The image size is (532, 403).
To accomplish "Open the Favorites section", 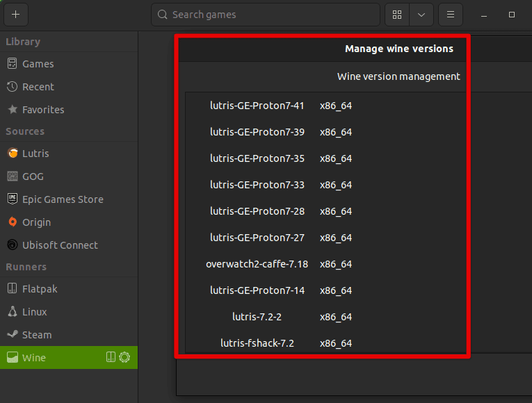I will (x=69, y=110).
